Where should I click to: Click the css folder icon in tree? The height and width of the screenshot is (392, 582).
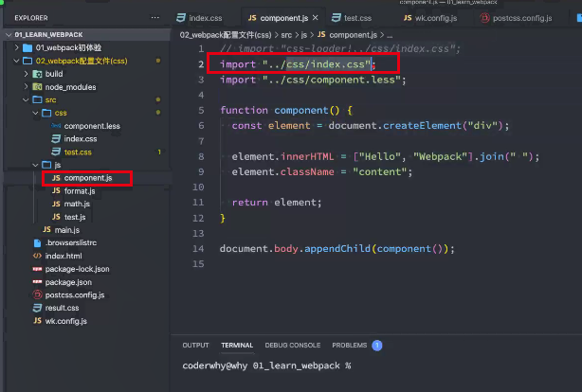tap(46, 113)
